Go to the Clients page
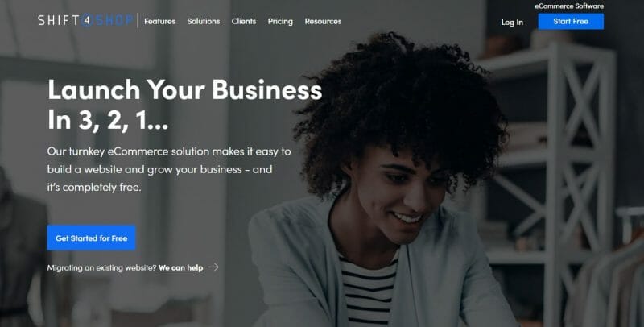 point(244,21)
